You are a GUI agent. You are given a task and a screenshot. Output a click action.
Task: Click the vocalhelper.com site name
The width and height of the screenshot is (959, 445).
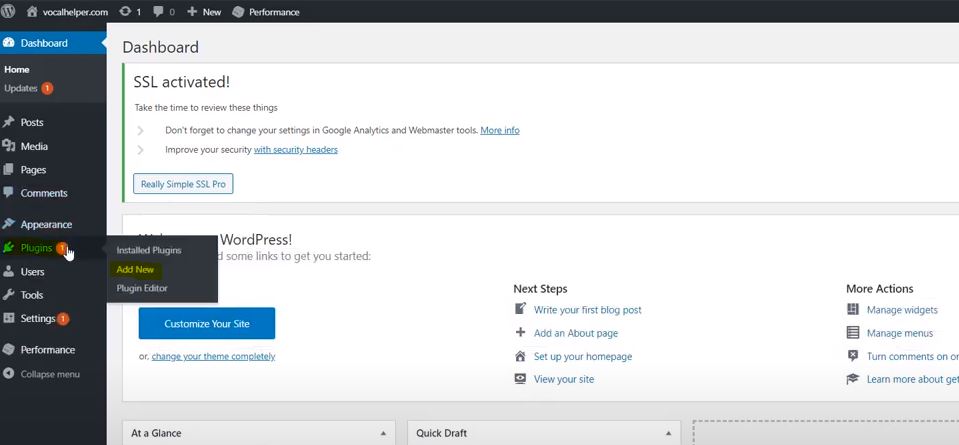click(x=75, y=12)
